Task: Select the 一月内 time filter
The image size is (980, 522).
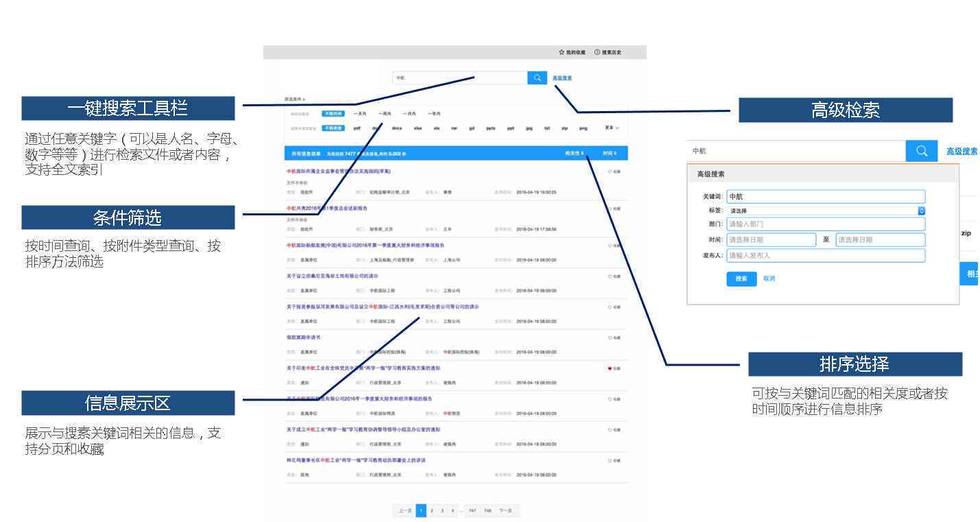Action: [409, 113]
